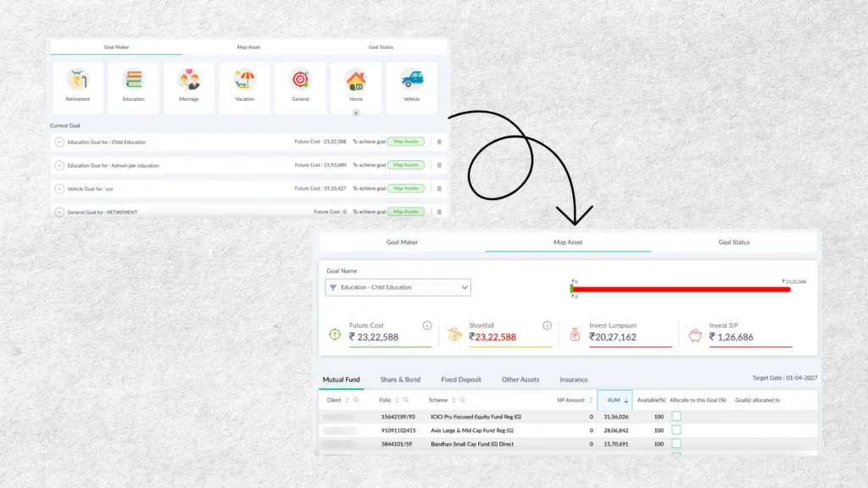Choose the Vehicle goal car icon
Image resolution: width=868 pixels, height=488 pixels.
pyautogui.click(x=411, y=80)
